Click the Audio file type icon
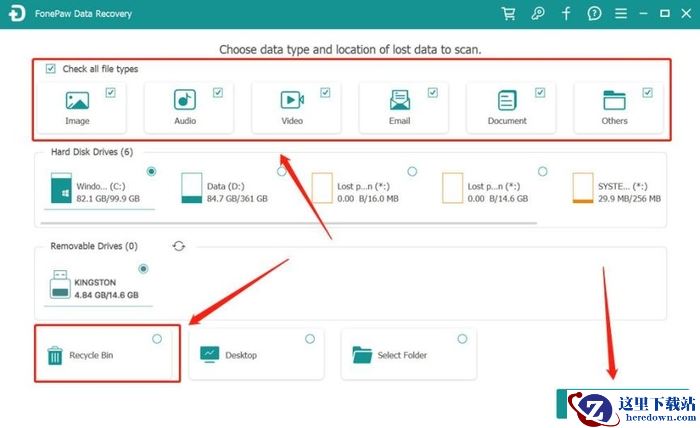 click(185, 100)
